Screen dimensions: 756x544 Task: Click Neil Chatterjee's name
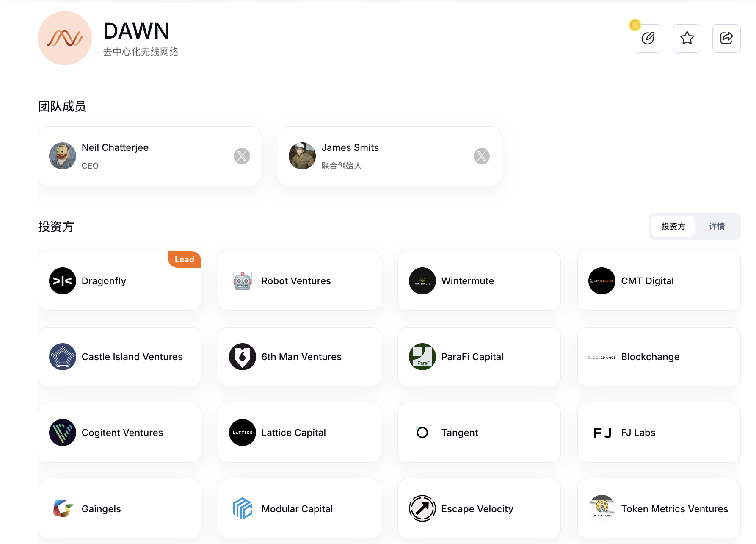click(x=115, y=147)
